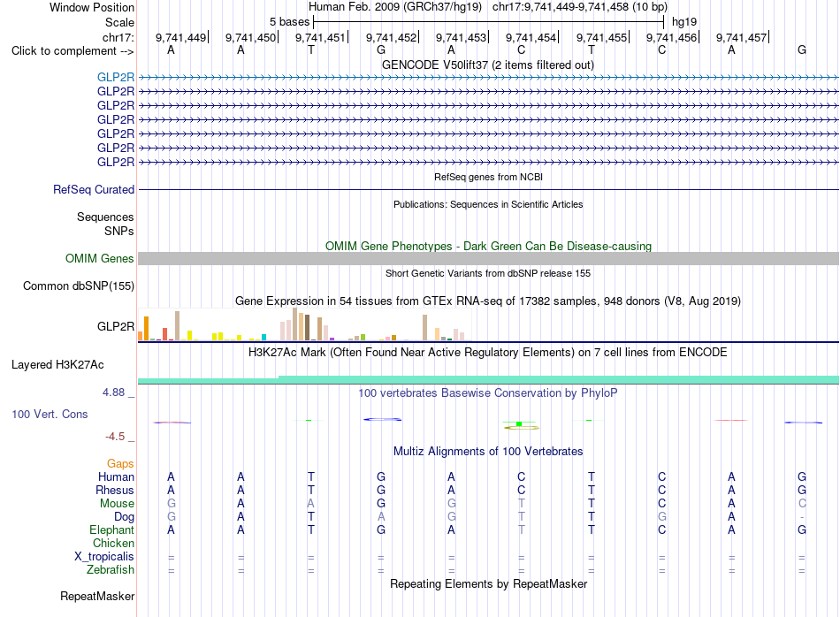Select the Dog species row label
The image size is (840, 617).
tap(124, 517)
